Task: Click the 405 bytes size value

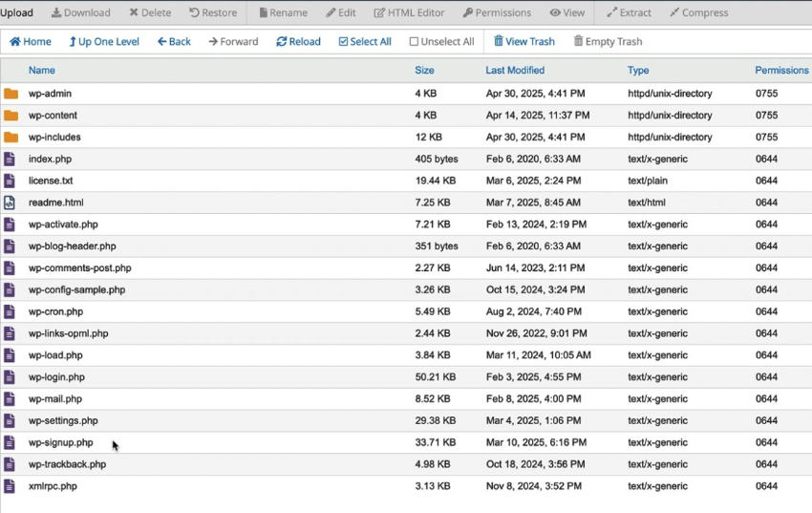Action: (437, 159)
